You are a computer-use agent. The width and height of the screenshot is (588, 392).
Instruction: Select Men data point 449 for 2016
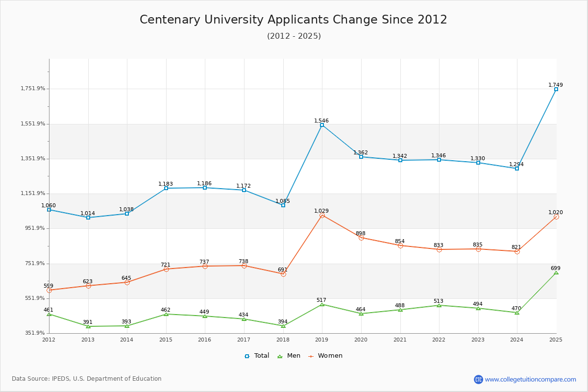coord(205,316)
